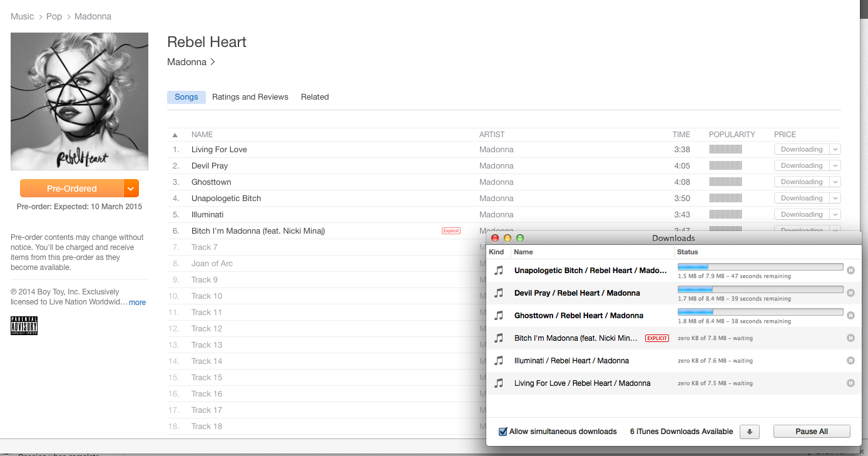The image size is (868, 456).
Task: Open dropdown next to Living For Love price
Action: [x=835, y=150]
